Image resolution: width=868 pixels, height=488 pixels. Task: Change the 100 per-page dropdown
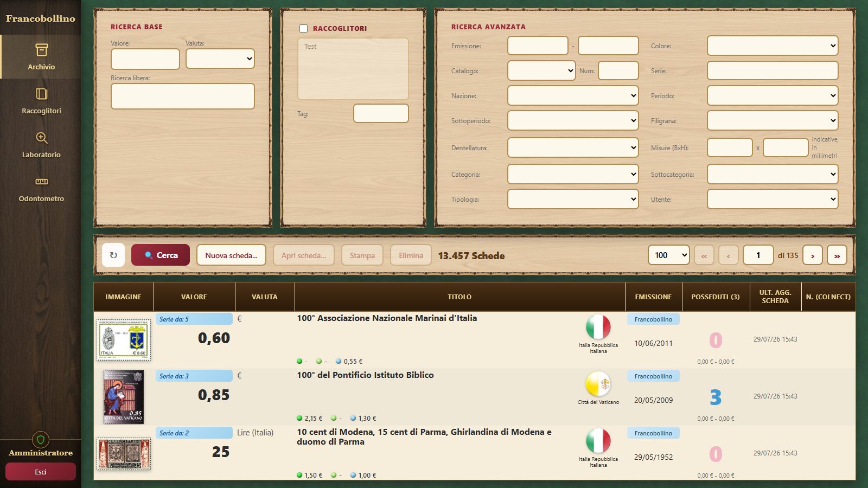(668, 255)
